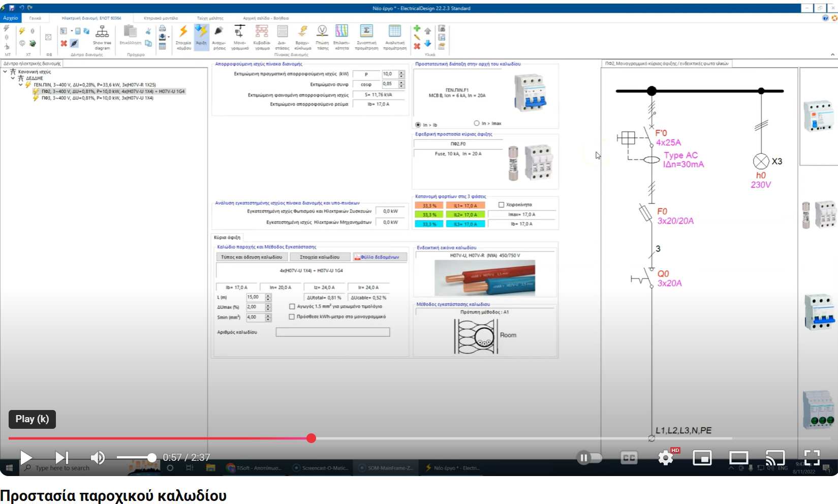
Task: Open the Πτώση τάσης tool
Action: point(322,36)
